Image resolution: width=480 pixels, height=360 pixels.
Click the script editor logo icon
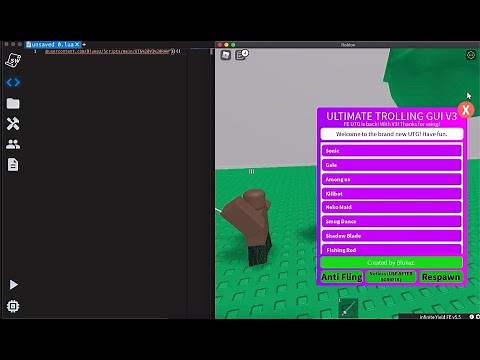click(x=13, y=60)
